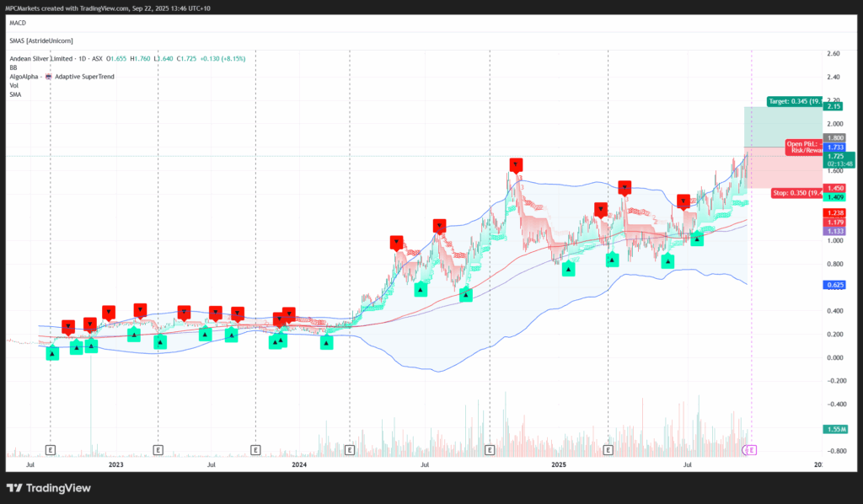This screenshot has height=504, width=863.
Task: Click the red Stop 0.350 label
Action: point(797,193)
